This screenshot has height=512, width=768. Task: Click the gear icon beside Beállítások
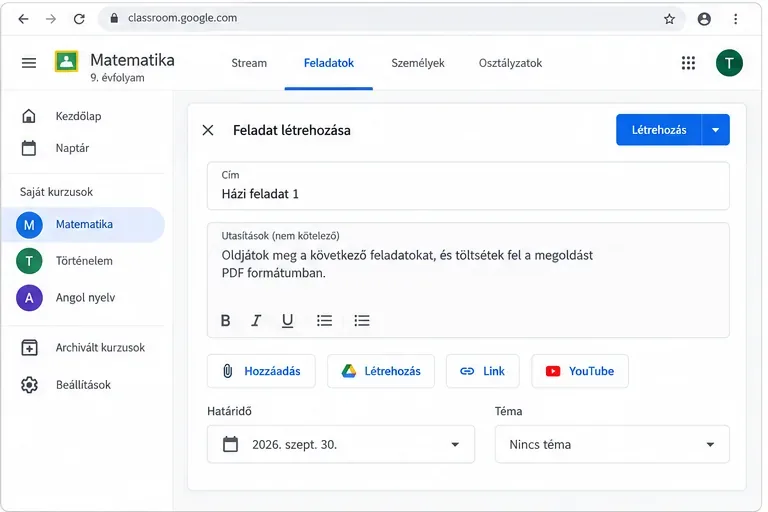pos(29,385)
